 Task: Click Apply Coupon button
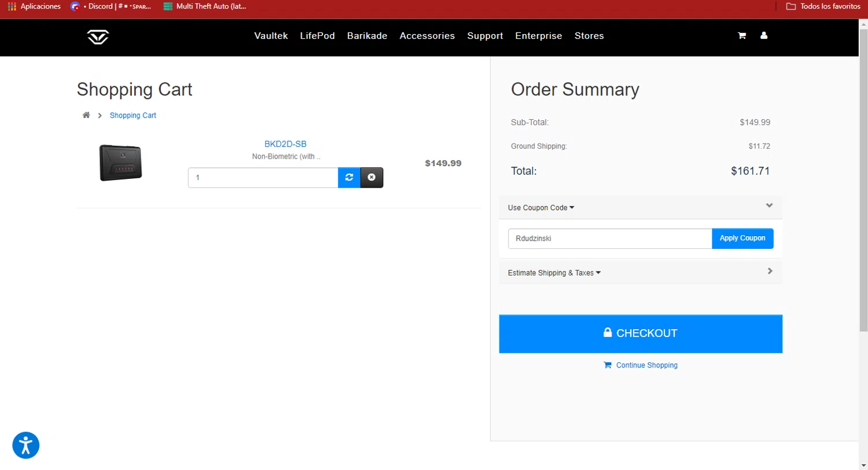[x=742, y=238]
